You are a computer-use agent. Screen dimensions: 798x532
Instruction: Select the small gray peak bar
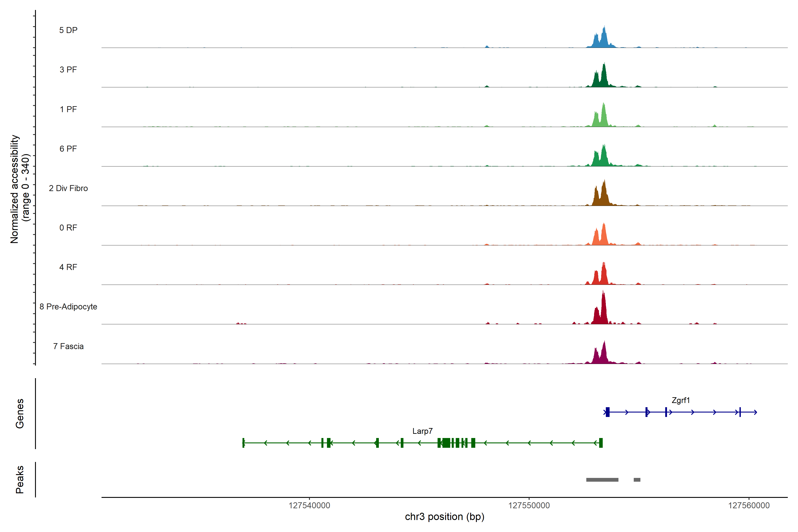637,480
